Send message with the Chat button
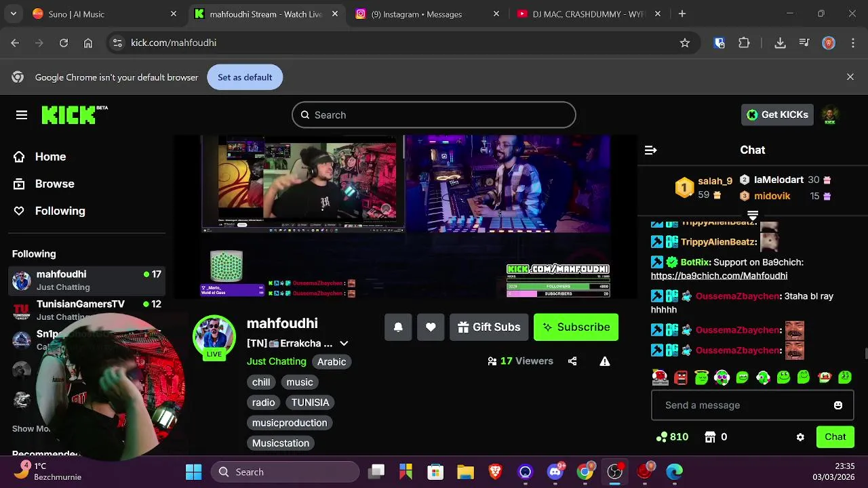The image size is (868, 488). (835, 437)
